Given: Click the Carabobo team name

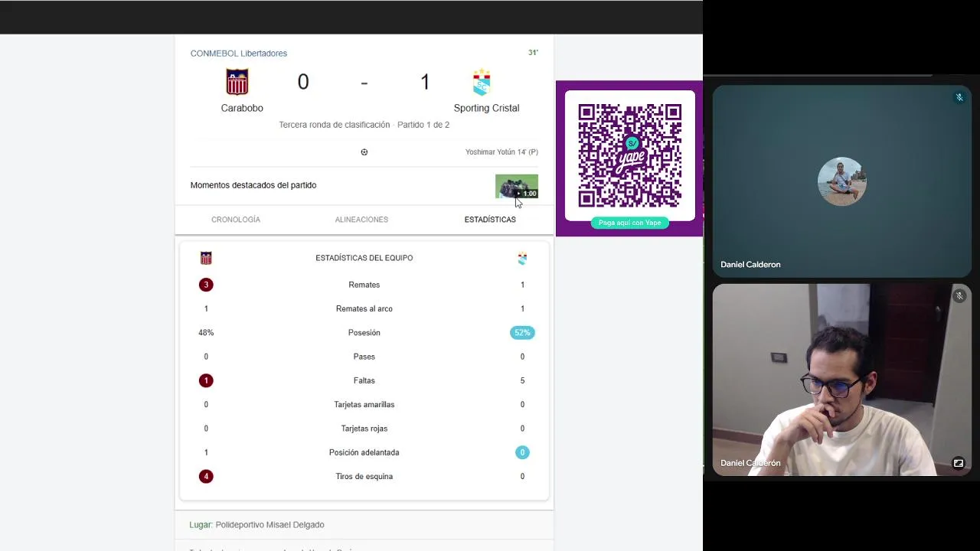Looking at the screenshot, I should click(x=242, y=108).
